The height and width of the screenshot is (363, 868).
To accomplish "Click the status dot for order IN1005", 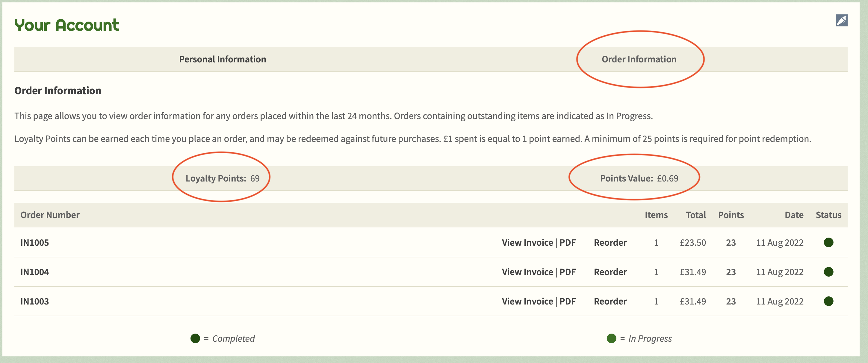I will (828, 243).
